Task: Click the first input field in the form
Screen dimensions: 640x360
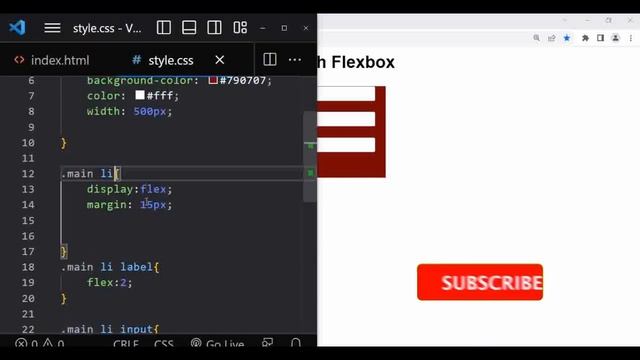Action: [x=346, y=94]
